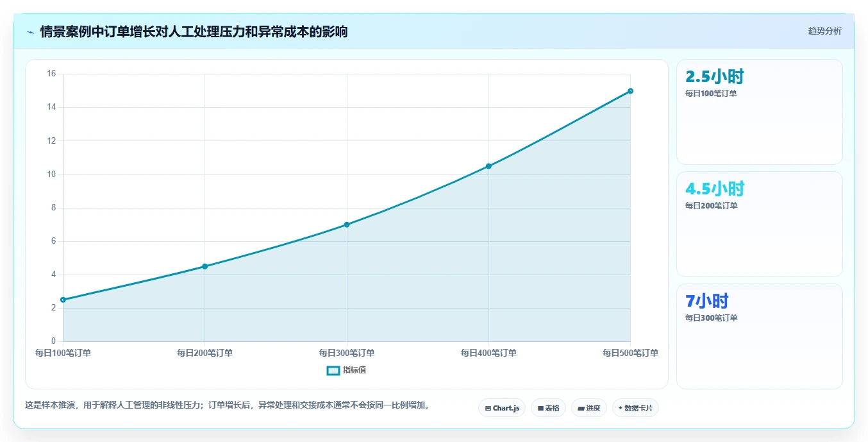Screen dimensions: 868x442
Task: Open the 7小时 stat card
Action: point(760,337)
